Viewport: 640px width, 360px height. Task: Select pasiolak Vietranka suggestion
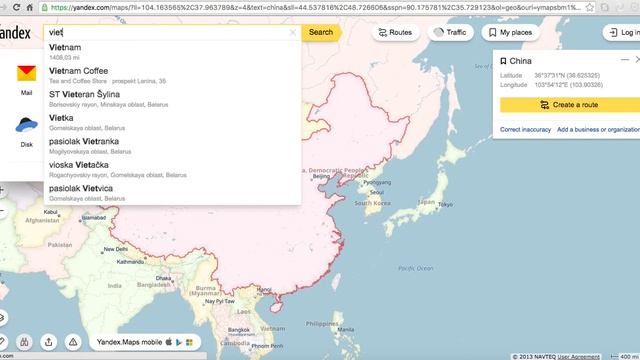point(173,146)
